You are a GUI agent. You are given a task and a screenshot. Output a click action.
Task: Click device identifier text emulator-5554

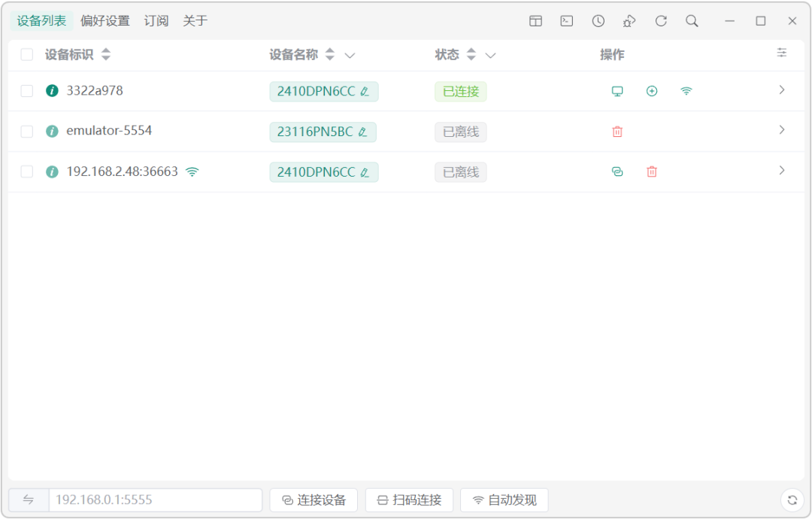(109, 131)
